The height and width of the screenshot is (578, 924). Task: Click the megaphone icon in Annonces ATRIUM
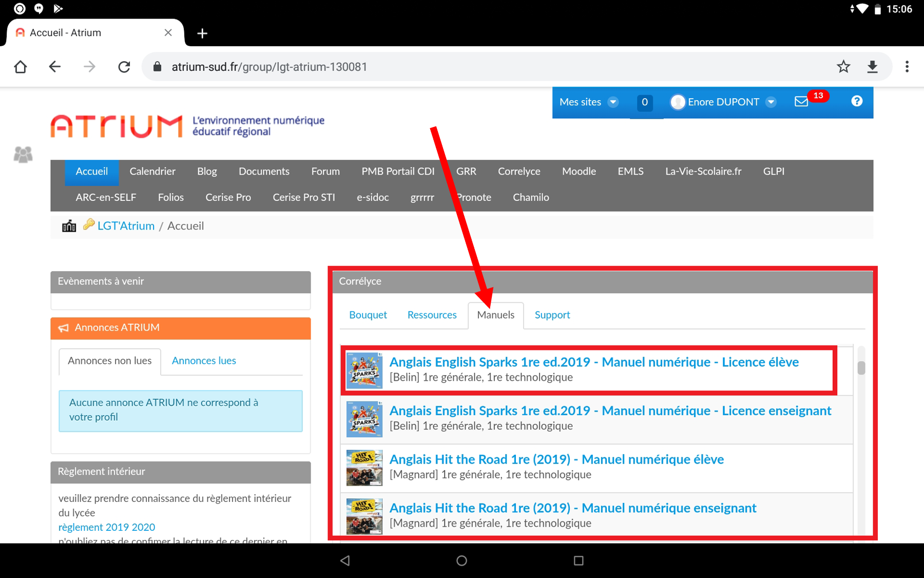click(64, 328)
